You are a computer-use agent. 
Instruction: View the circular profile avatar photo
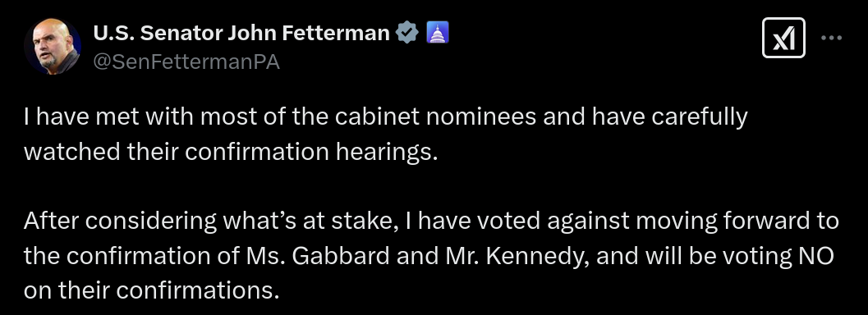pyautogui.click(x=53, y=46)
